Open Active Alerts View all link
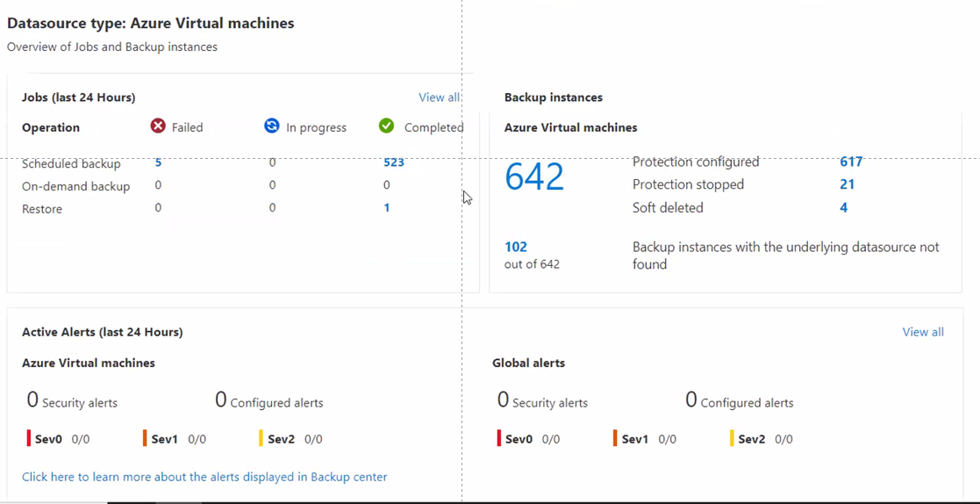Screen dimensions: 980x504 pos(923,332)
